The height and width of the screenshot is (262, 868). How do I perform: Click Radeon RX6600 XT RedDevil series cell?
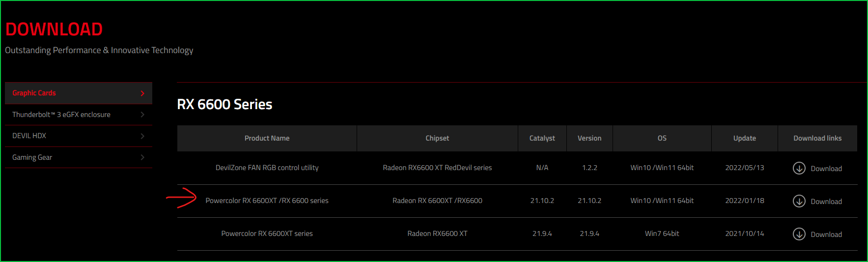click(x=437, y=168)
